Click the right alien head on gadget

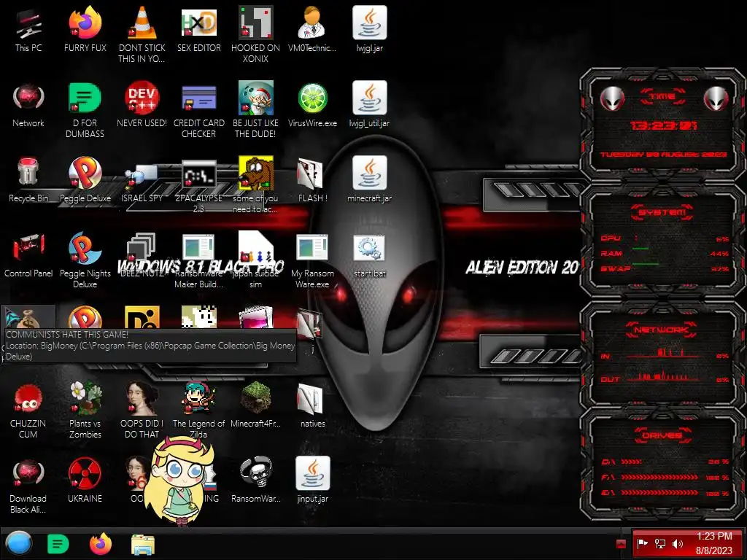point(716,99)
